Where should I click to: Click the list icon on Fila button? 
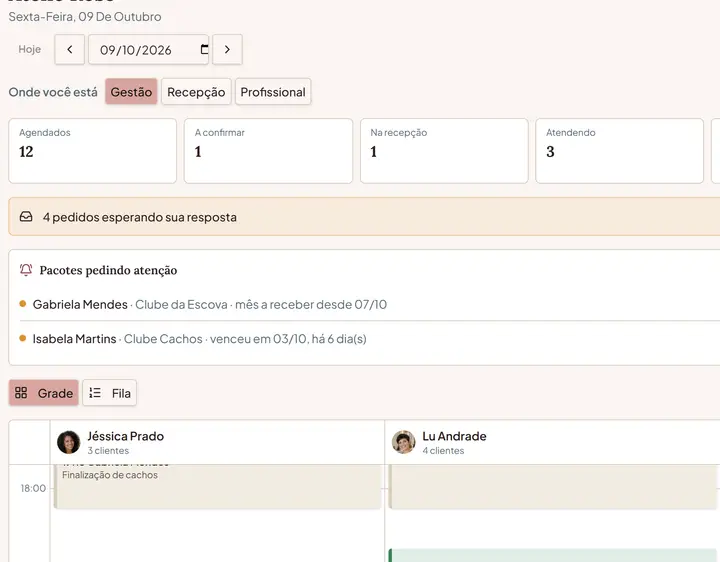(x=95, y=393)
